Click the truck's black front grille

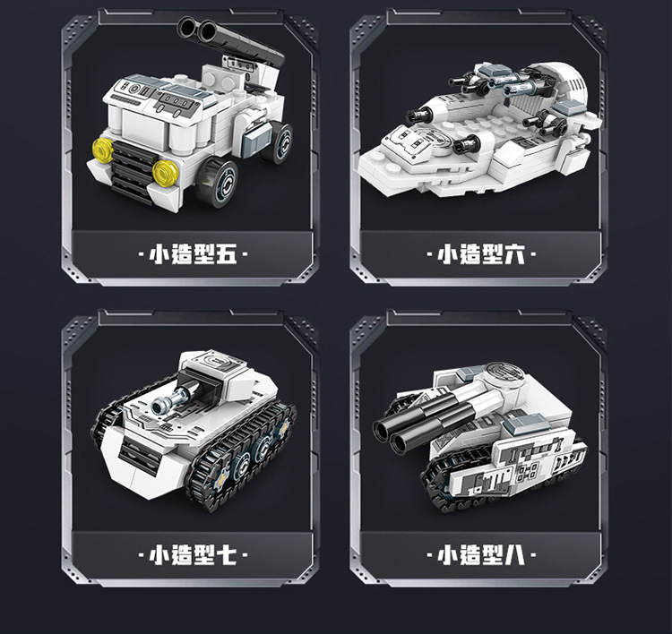[x=132, y=172]
